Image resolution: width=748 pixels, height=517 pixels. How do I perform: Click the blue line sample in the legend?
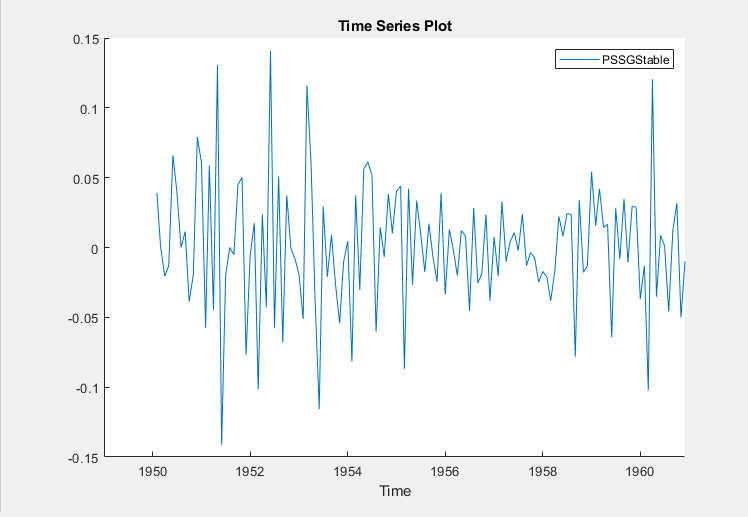pos(579,60)
